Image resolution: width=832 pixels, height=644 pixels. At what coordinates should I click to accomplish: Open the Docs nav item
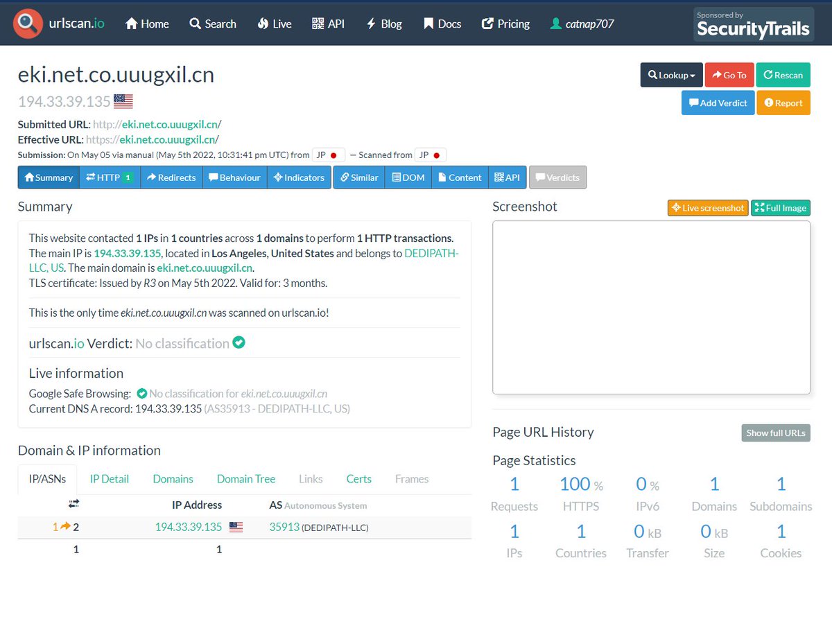(x=442, y=24)
